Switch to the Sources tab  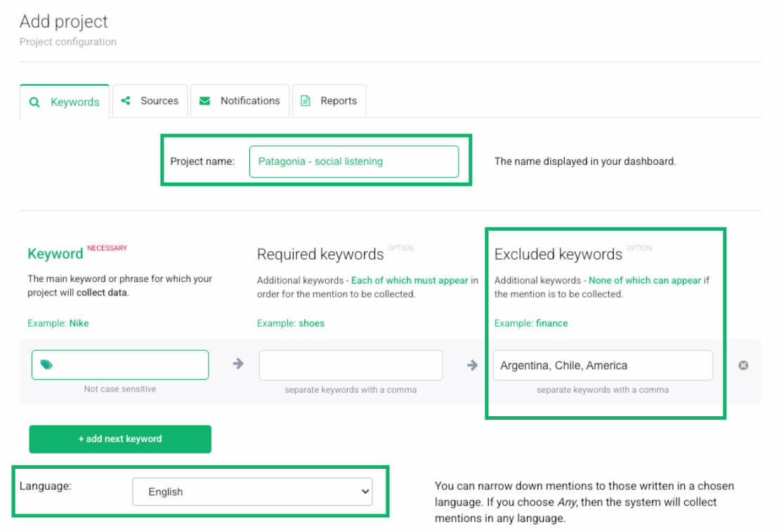(x=150, y=101)
